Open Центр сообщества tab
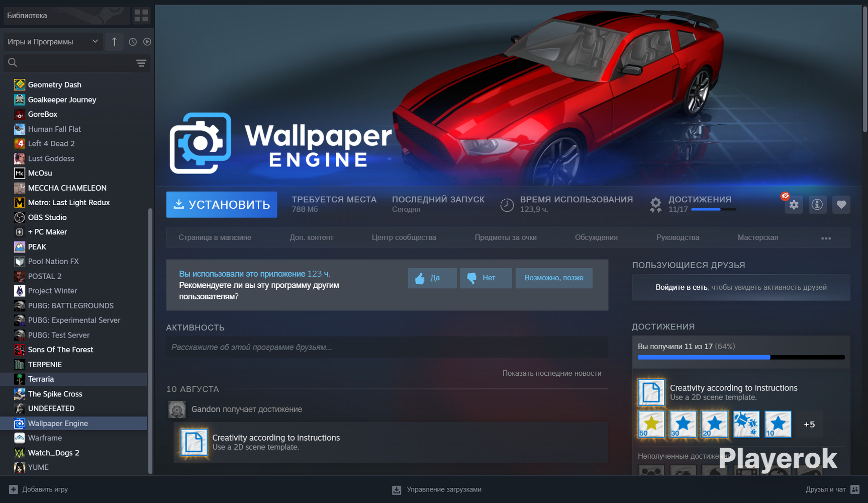868x503 pixels. coord(404,237)
